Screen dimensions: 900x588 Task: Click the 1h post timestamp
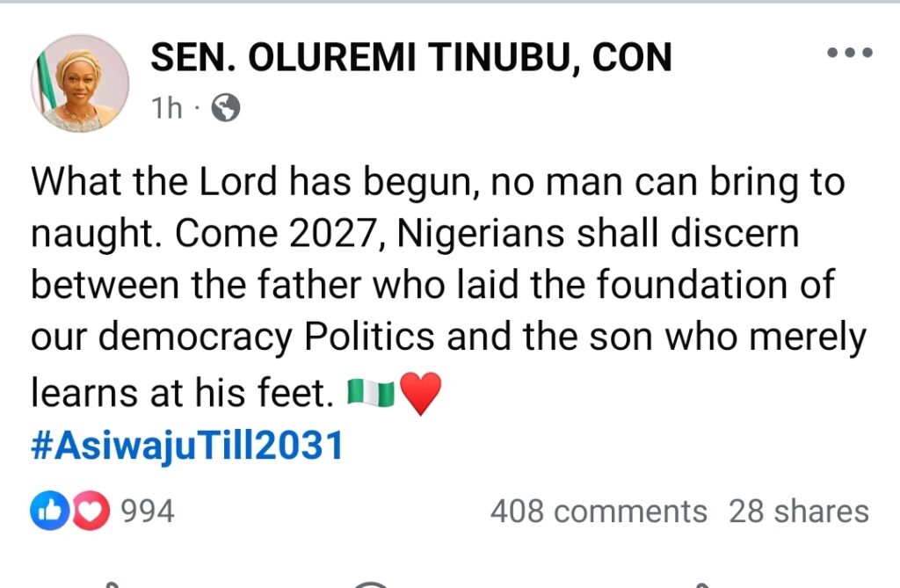(x=167, y=108)
